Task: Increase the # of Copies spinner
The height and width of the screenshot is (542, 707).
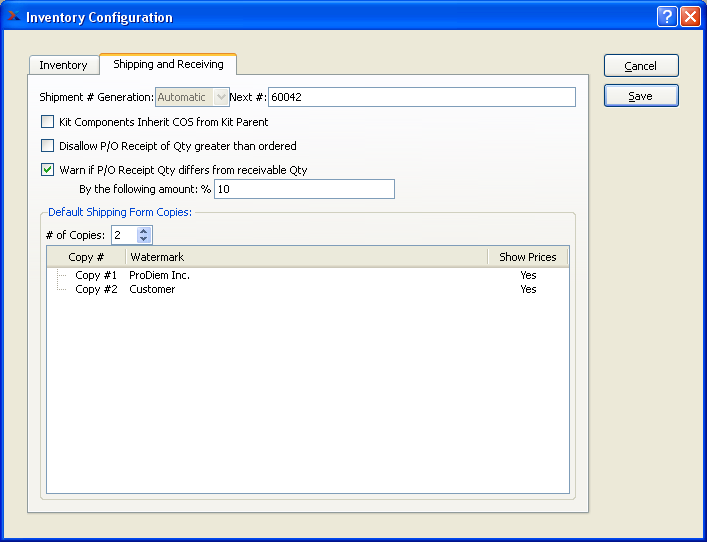Action: pyautogui.click(x=144, y=231)
